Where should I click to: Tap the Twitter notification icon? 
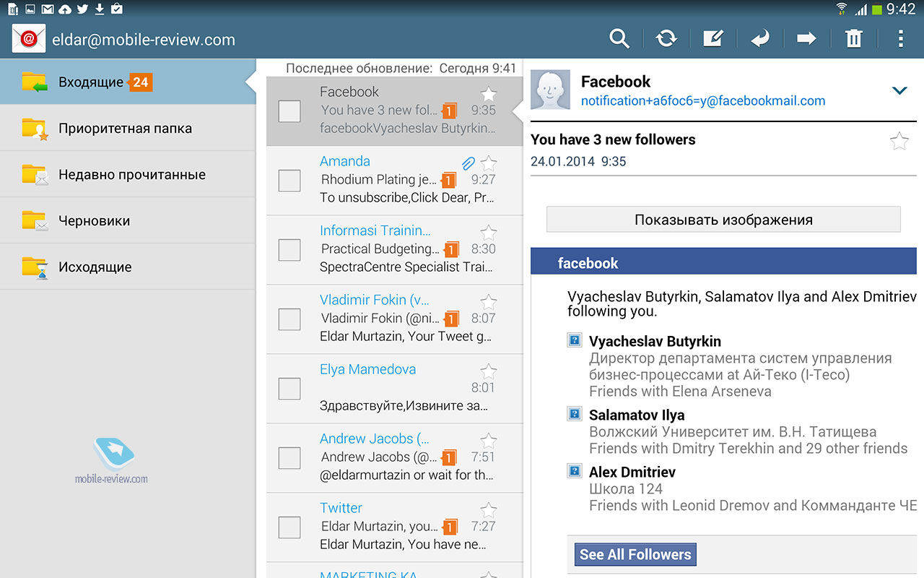(x=82, y=9)
